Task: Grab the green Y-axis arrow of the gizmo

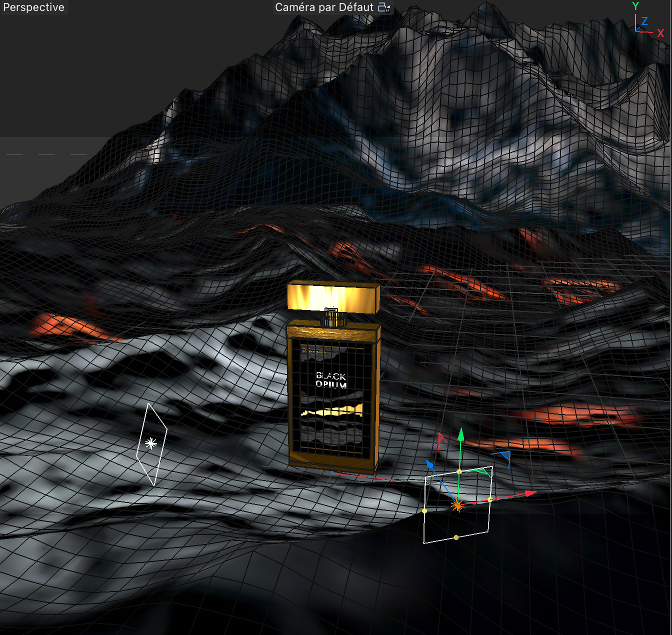Action: (x=461, y=434)
